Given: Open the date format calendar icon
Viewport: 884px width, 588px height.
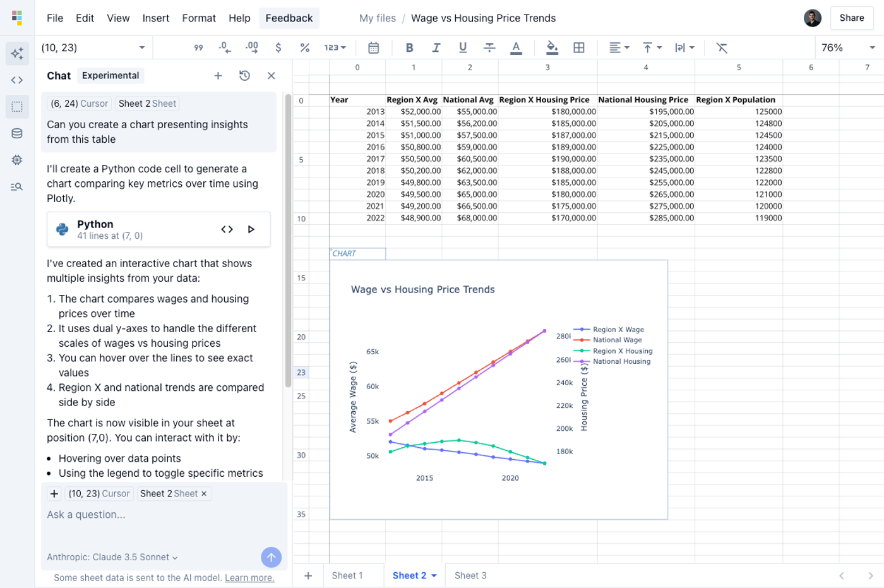Looking at the screenshot, I should pyautogui.click(x=373, y=47).
